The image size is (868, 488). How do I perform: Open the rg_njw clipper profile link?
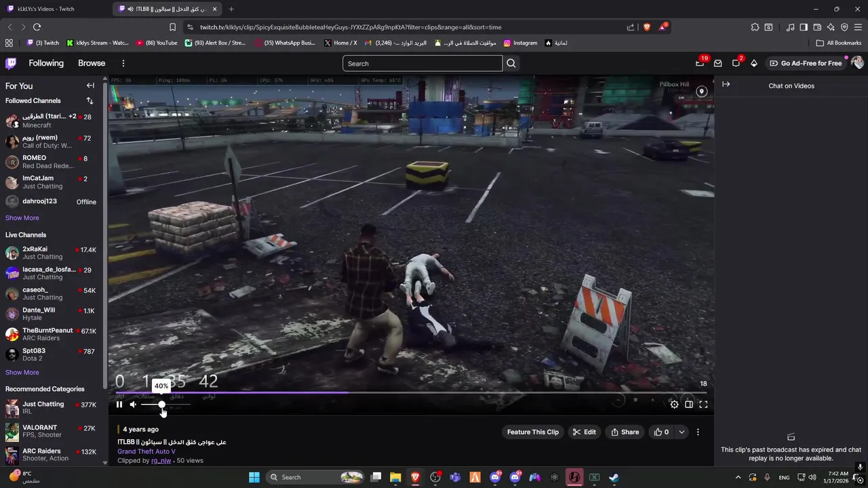(x=161, y=461)
